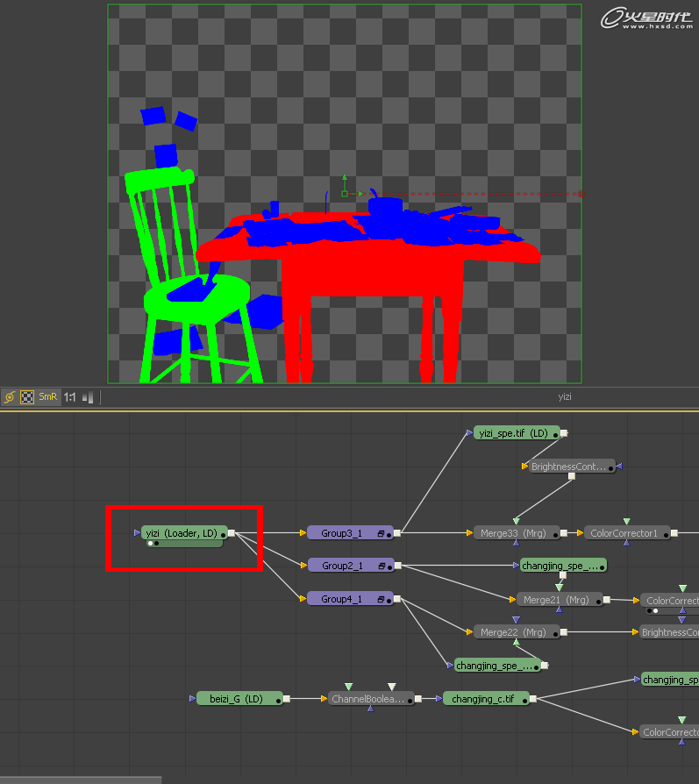
Task: Toggle the view indicator dot on Group3_1
Action: pyautogui.click(x=389, y=535)
